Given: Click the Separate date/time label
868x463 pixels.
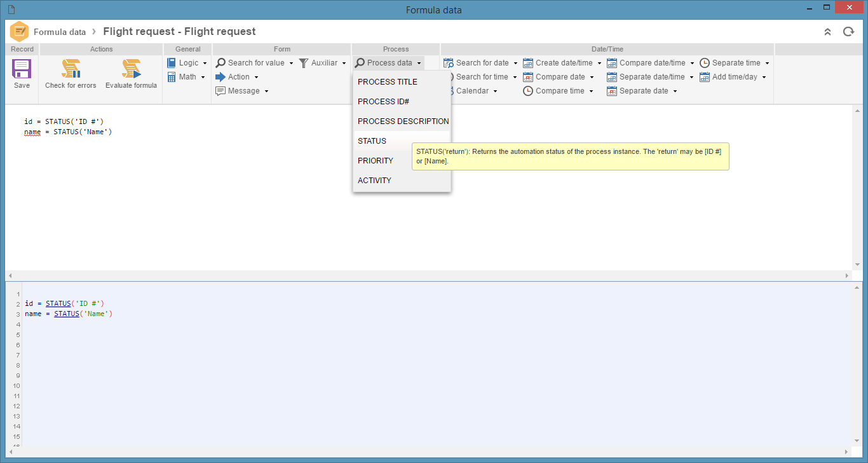Looking at the screenshot, I should pos(652,77).
